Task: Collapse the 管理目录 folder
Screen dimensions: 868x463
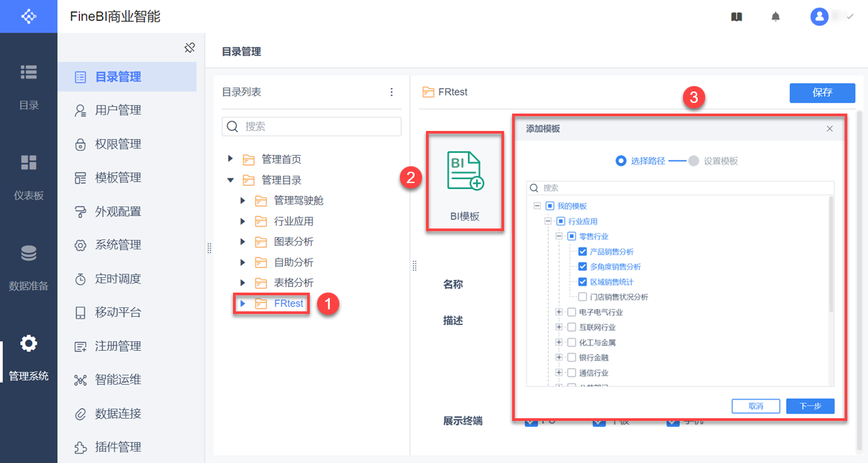Action: 230,180
